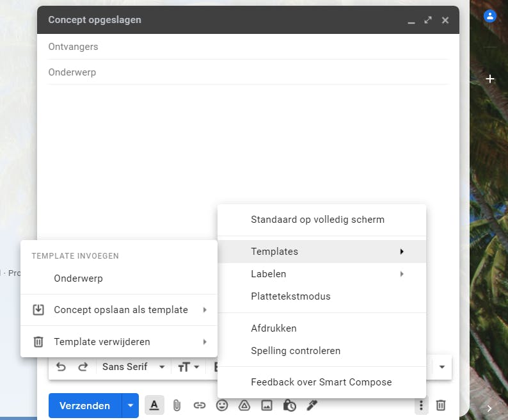508x420 pixels.
Task: Open the text size dropdown
Action: coord(188,367)
